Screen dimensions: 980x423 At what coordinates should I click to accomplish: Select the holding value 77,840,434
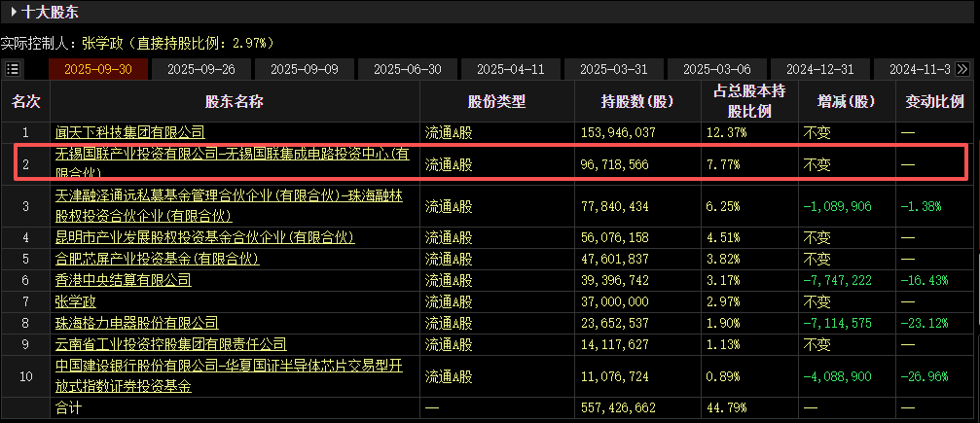pos(614,205)
